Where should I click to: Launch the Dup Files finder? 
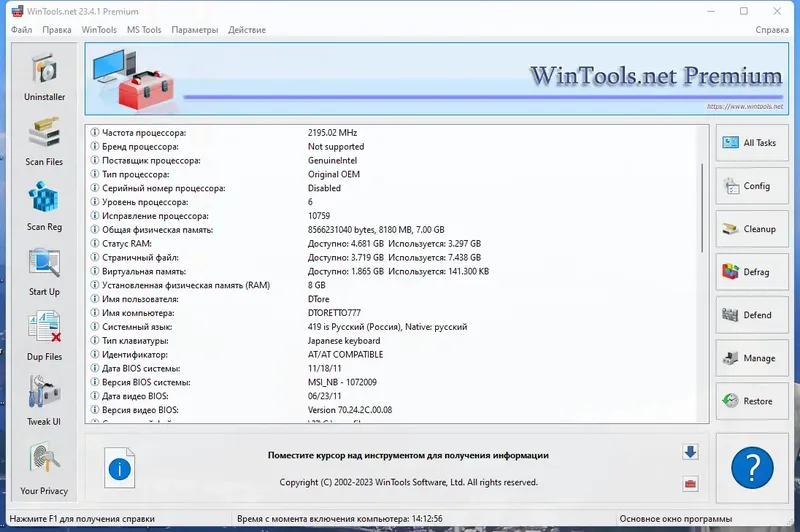point(44,336)
